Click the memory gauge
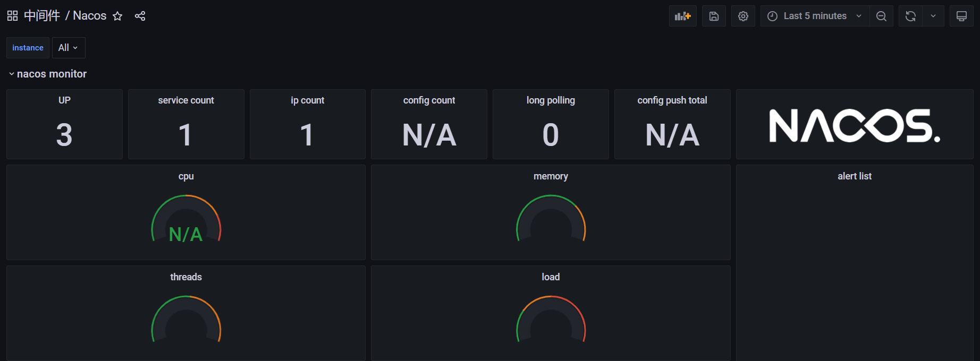980x361 pixels. coord(551,218)
